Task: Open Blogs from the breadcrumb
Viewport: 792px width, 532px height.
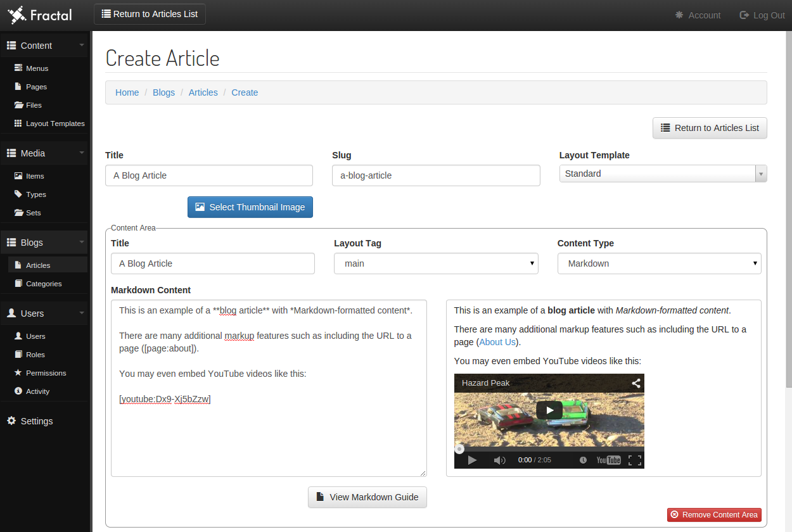Action: coord(163,92)
